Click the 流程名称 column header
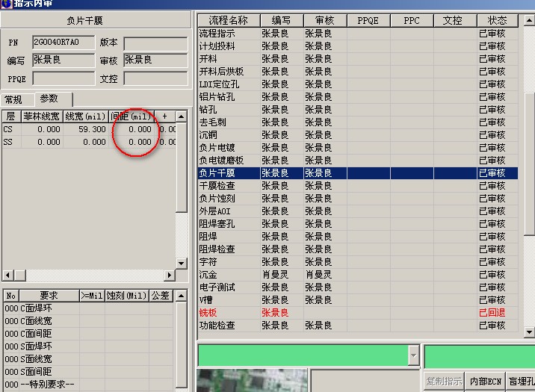 click(x=229, y=20)
